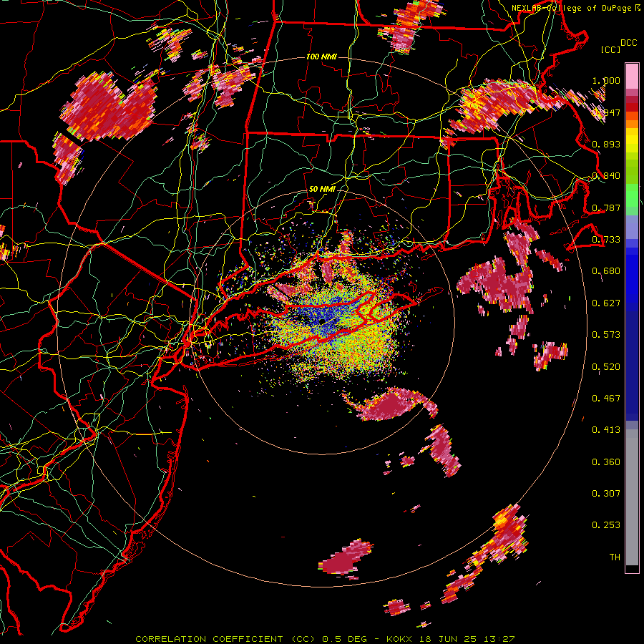
Task: Click the KOKX station identifier
Action: [399, 639]
